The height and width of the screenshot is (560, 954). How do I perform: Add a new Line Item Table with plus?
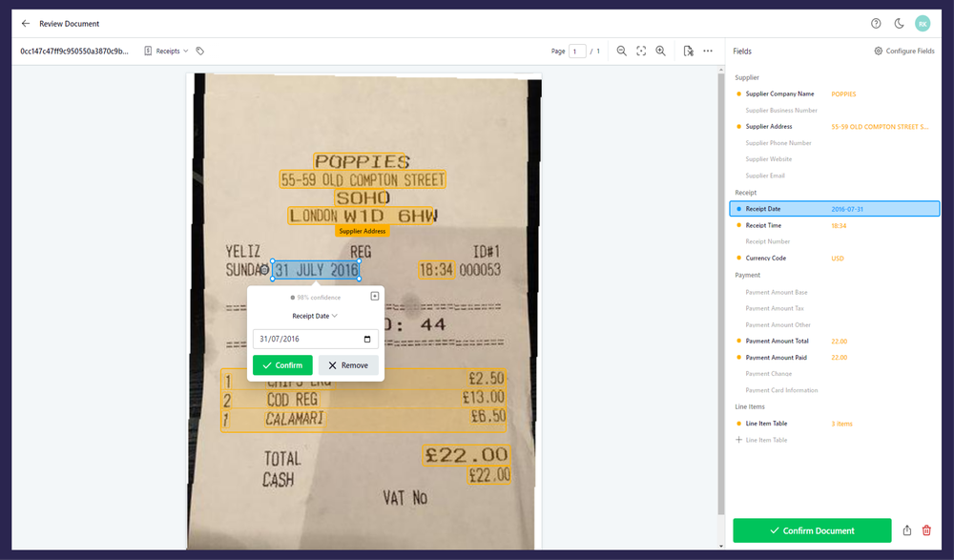click(x=761, y=440)
